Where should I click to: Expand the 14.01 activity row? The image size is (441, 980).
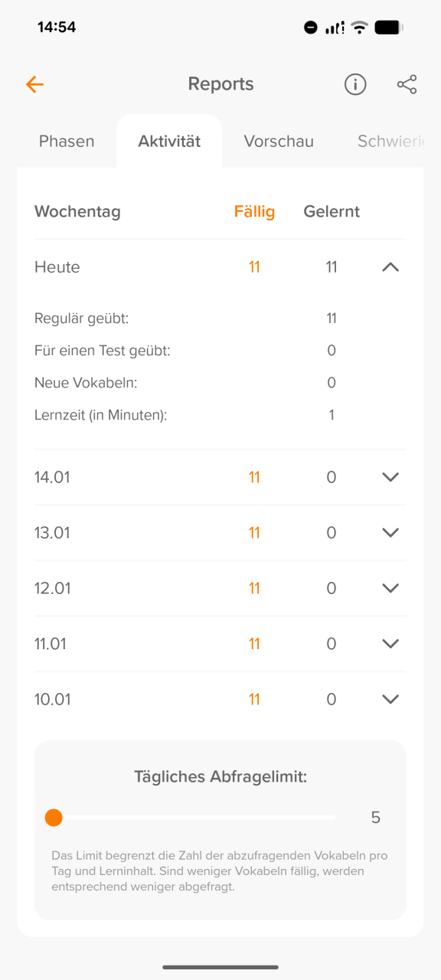[x=390, y=476]
